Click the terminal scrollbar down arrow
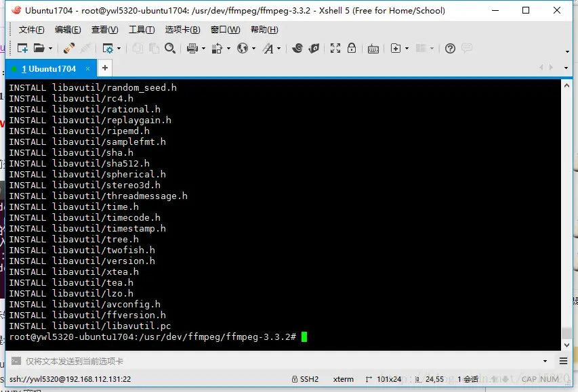The height and width of the screenshot is (392, 578). click(566, 345)
